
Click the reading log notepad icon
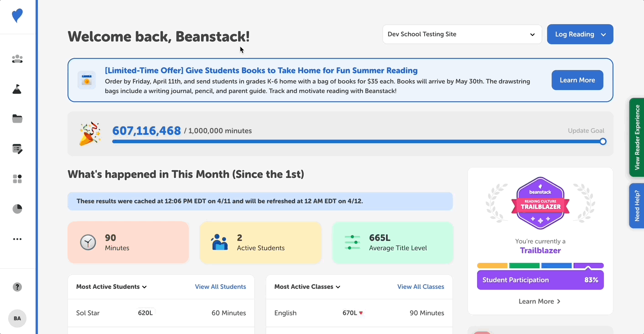click(17, 149)
